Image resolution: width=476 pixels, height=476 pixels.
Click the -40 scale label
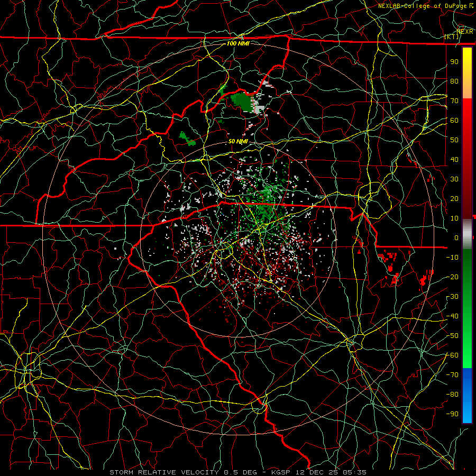tap(452, 316)
